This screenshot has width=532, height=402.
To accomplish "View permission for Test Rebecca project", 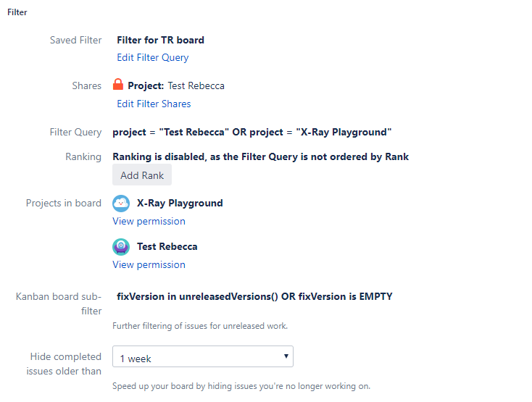I will point(149,264).
